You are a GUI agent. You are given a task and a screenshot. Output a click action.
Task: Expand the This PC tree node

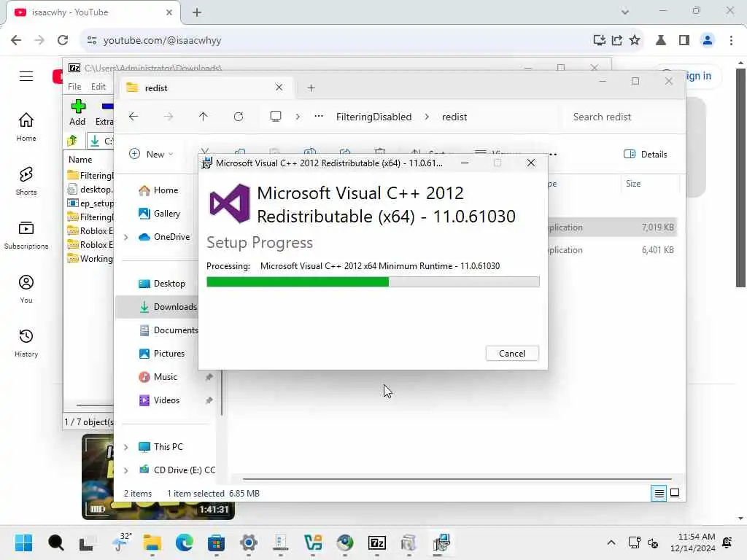[126, 447]
